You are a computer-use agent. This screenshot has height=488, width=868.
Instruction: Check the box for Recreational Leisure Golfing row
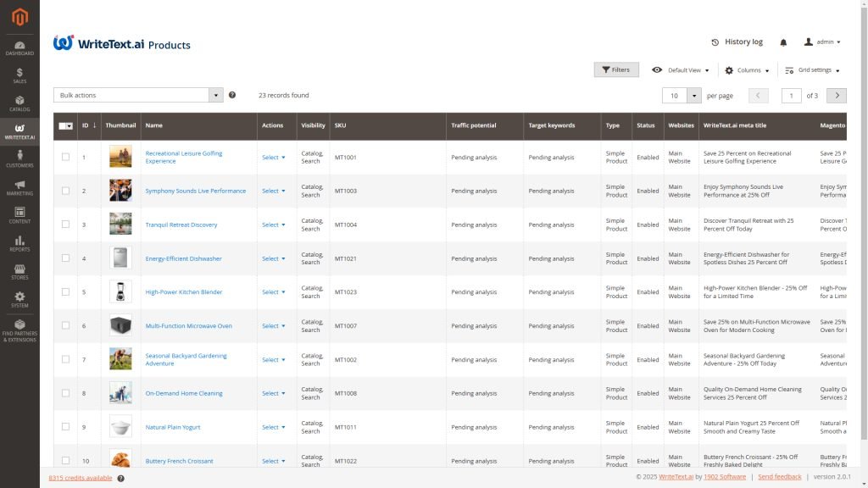(65, 157)
